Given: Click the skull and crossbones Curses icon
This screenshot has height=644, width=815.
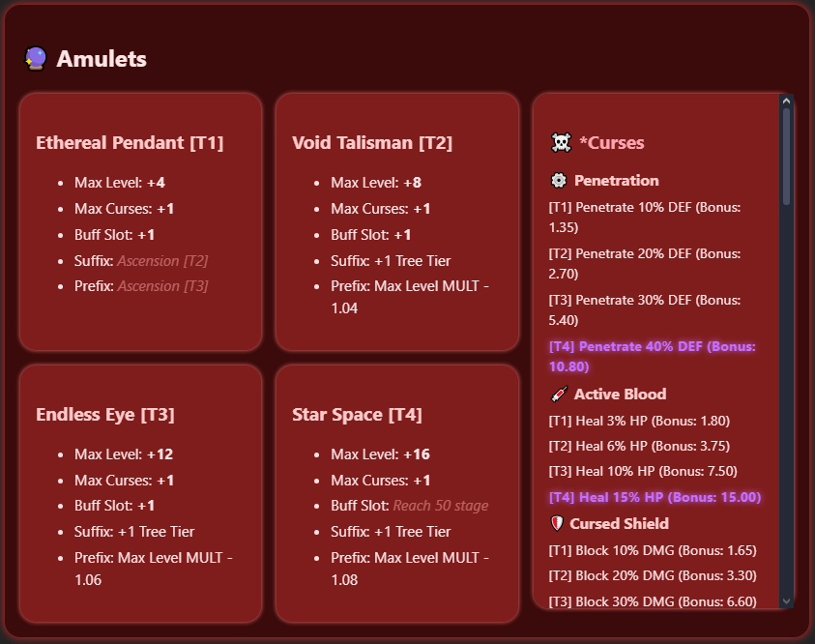Looking at the screenshot, I should click(561, 142).
